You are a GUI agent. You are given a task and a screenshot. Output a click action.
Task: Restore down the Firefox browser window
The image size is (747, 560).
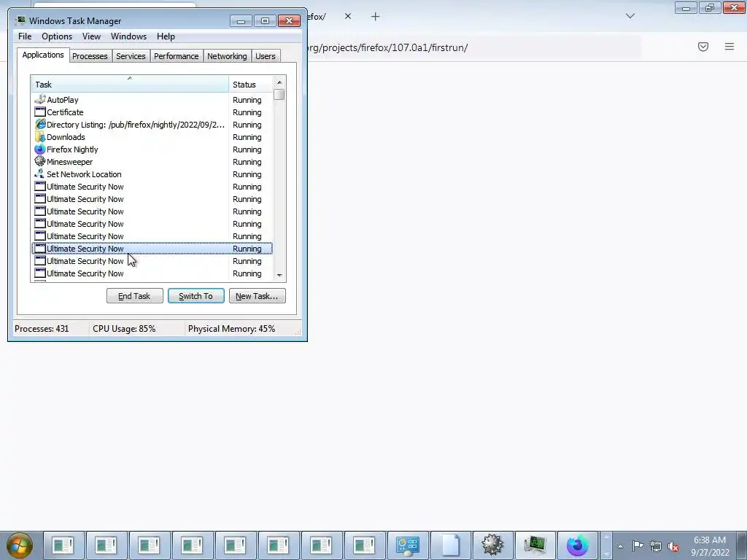pyautogui.click(x=709, y=8)
